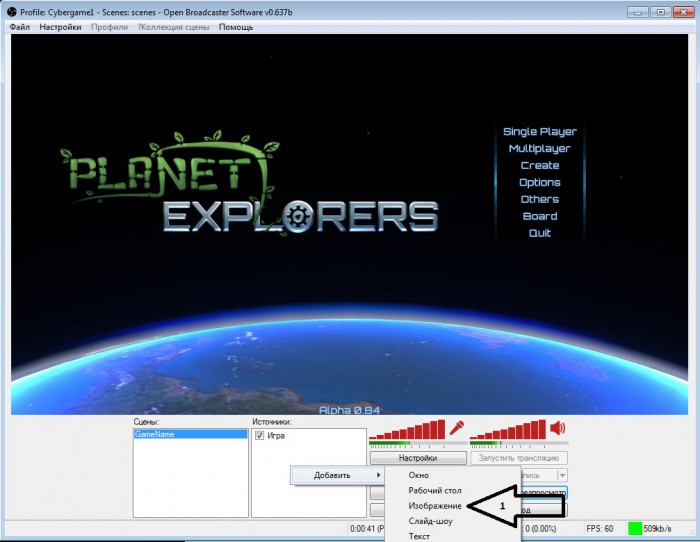Click the green bitrate status indicator

(x=635, y=527)
